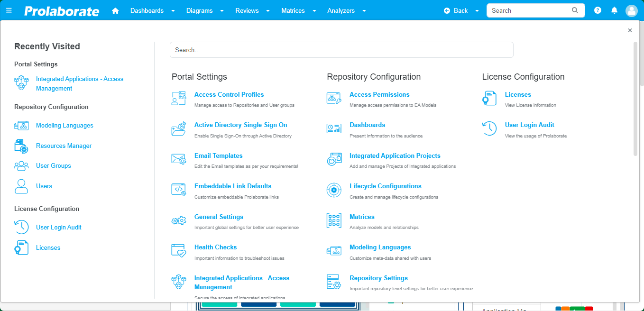Click the Dashboards icon under Repository Configuration
Image resolution: width=644 pixels, height=311 pixels.
point(334,129)
